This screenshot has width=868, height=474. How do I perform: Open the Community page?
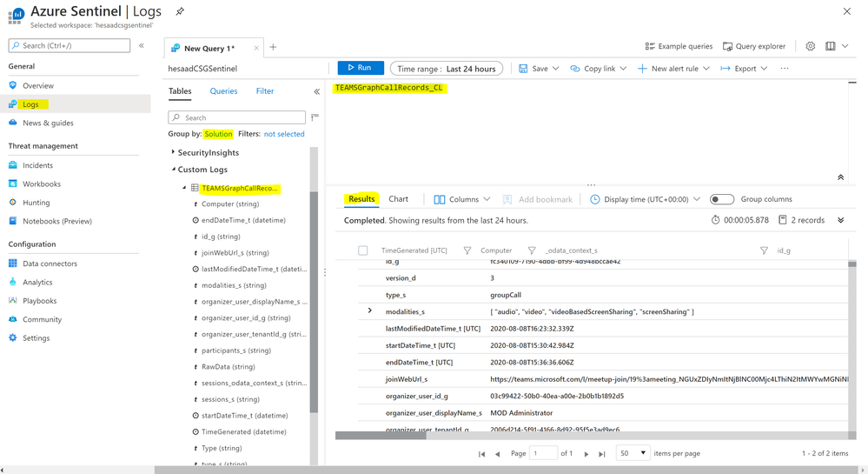[42, 319]
